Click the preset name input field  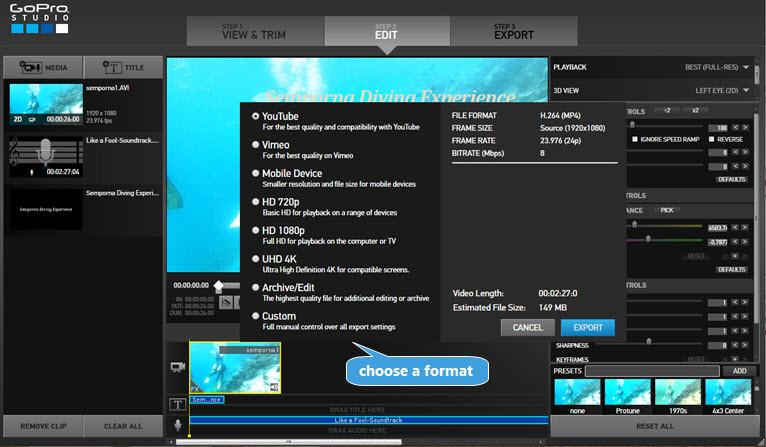[652, 371]
